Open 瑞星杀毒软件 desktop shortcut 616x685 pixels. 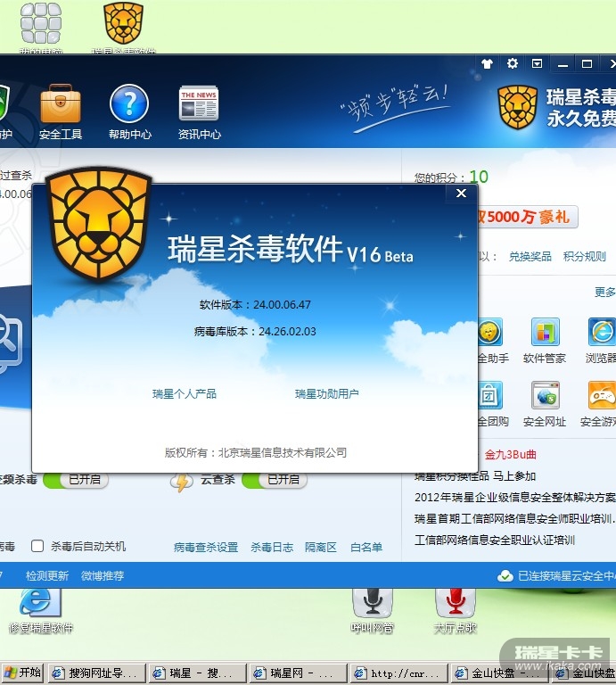point(123,26)
